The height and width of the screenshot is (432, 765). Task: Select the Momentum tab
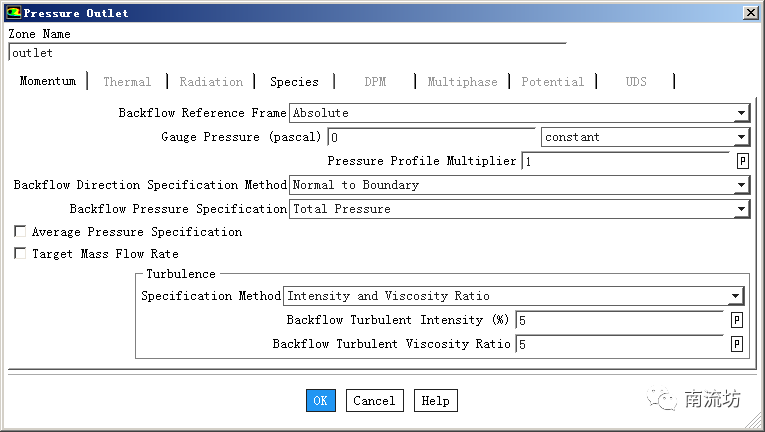click(x=47, y=81)
